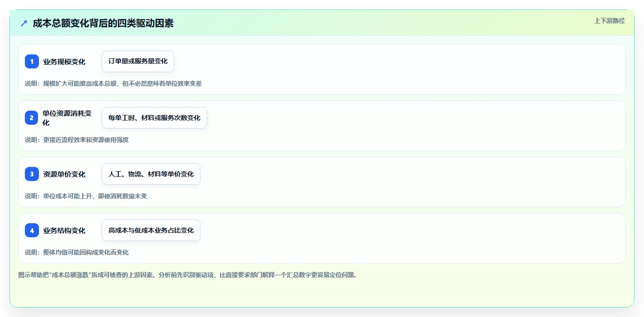The height and width of the screenshot is (317, 644).
Task: Select the 业务结构变化 label
Action: [x=64, y=230]
